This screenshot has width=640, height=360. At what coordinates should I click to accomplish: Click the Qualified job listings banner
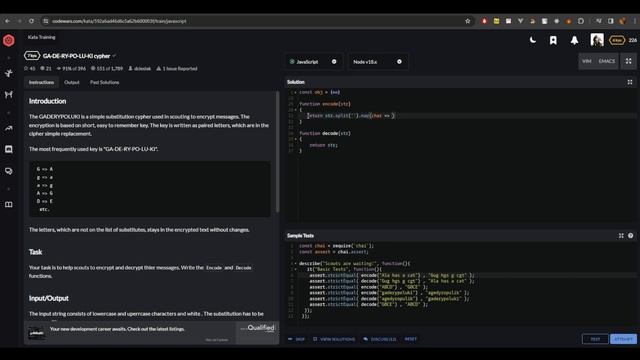(x=151, y=333)
